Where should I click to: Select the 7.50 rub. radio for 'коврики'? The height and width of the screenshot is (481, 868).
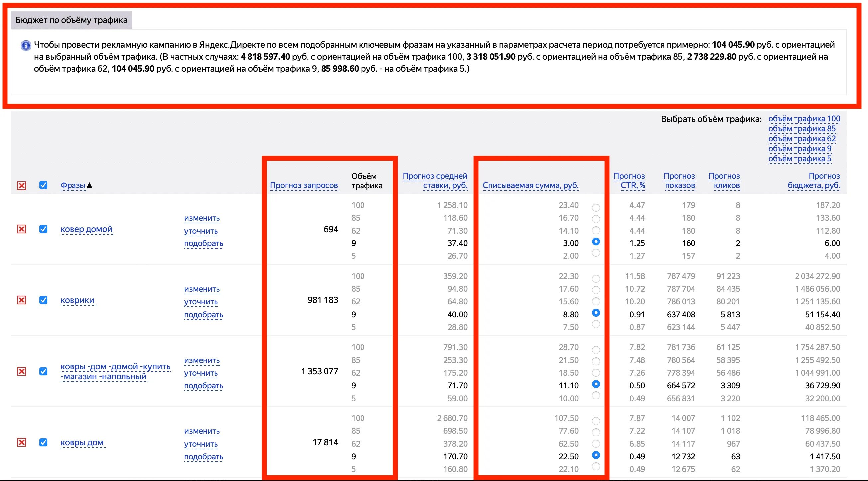click(596, 324)
